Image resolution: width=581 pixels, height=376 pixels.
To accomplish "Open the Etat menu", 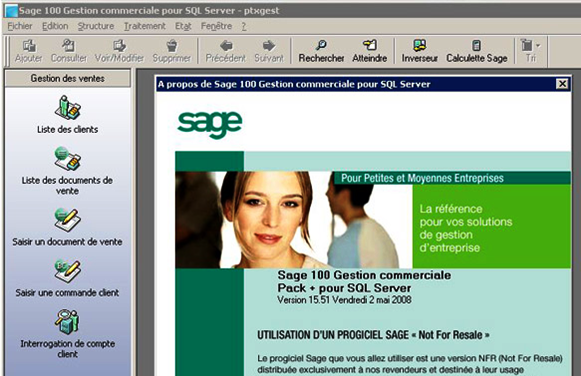I will point(183,26).
